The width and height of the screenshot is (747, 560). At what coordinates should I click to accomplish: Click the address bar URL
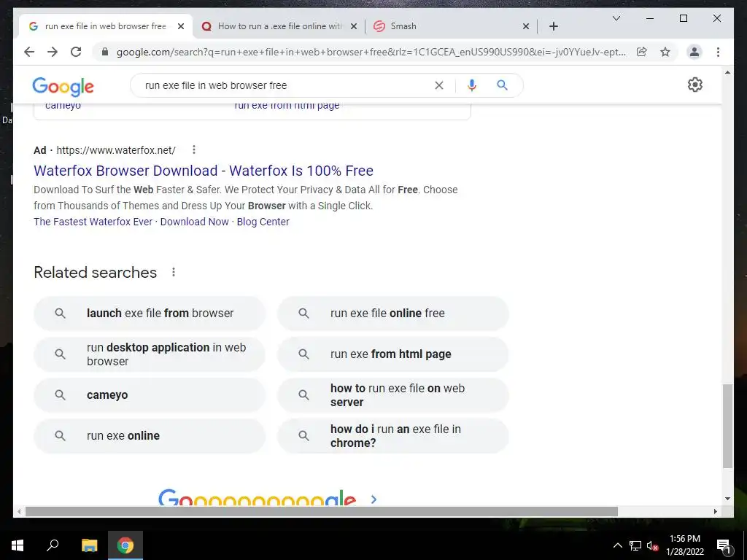click(x=371, y=52)
